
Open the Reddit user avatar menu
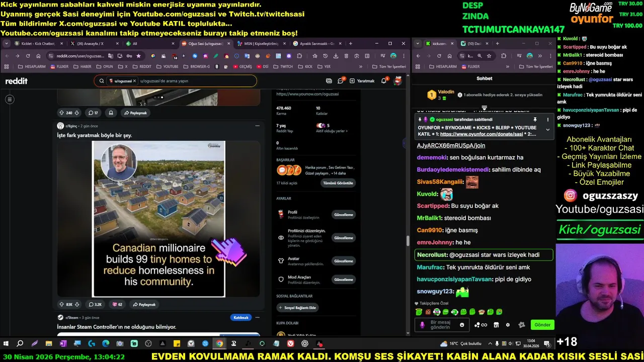[x=397, y=80]
